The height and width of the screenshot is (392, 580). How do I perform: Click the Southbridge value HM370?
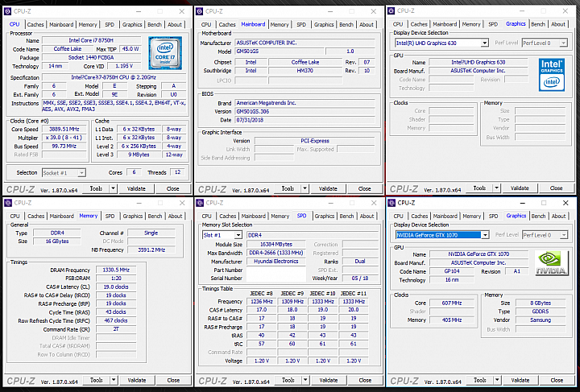pos(305,71)
